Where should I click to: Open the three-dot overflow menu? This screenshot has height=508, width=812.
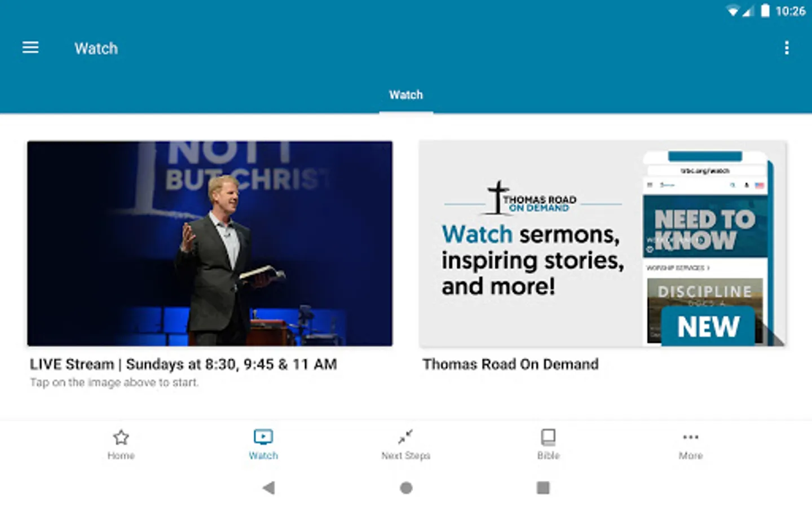787,48
